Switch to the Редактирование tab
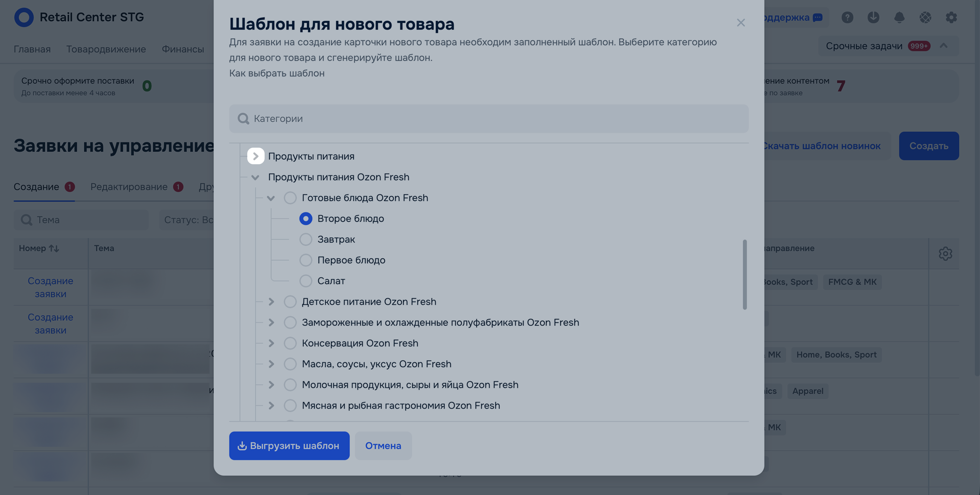Image resolution: width=980 pixels, height=495 pixels. click(x=129, y=187)
